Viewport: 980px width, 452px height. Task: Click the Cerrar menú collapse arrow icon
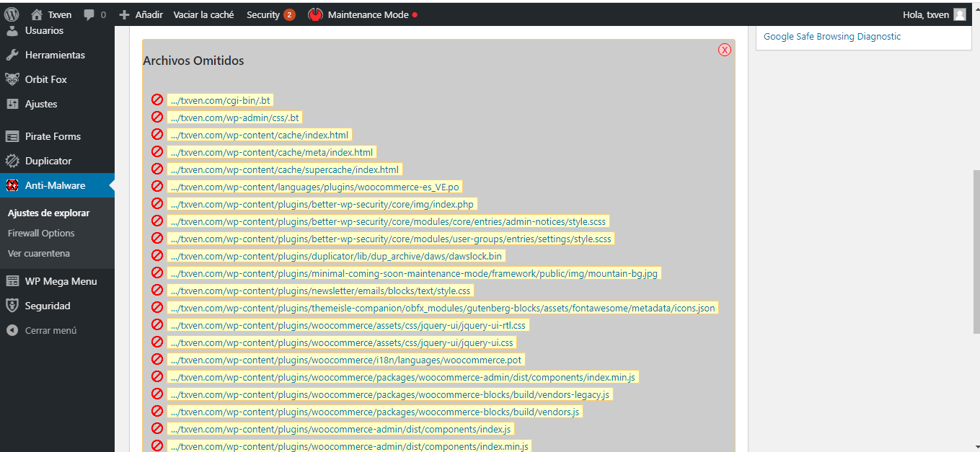pos(12,330)
